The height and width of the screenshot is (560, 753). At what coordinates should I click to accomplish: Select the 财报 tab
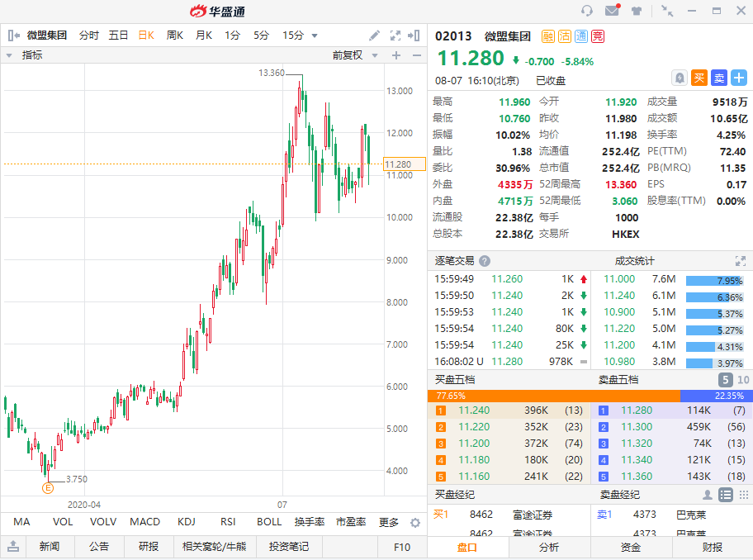[713, 548]
